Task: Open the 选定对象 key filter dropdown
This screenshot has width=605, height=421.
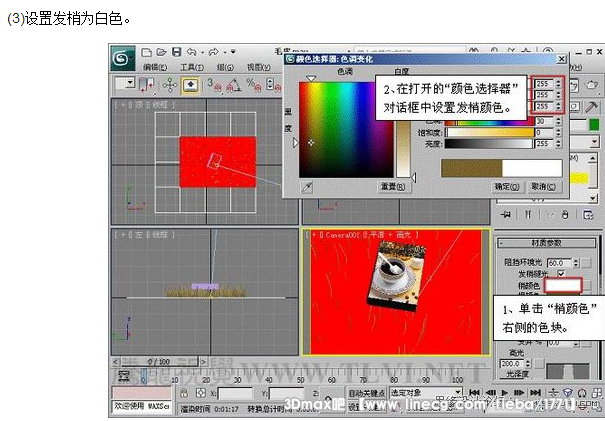Action: point(458,392)
